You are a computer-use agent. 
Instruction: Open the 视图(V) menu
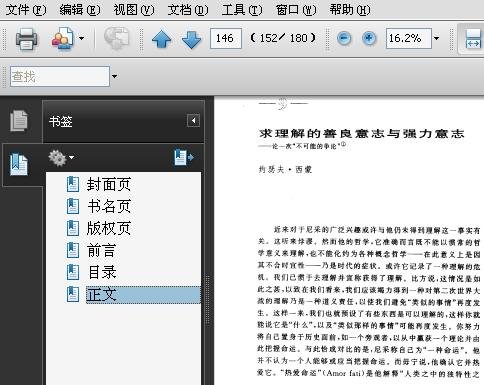(134, 10)
